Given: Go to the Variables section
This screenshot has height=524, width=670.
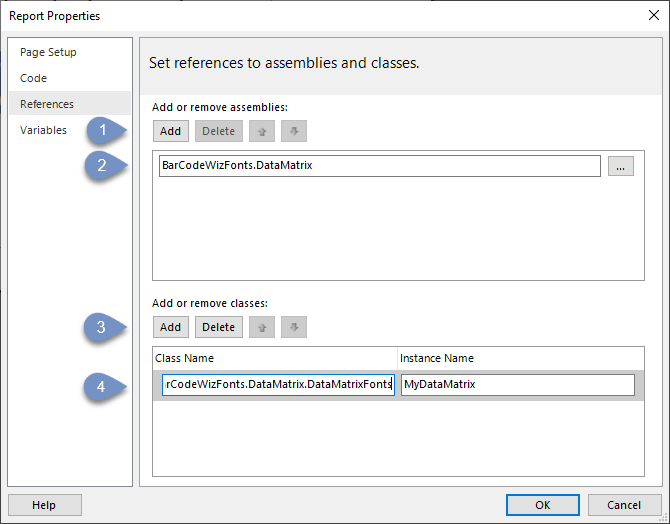Looking at the screenshot, I should [x=43, y=130].
